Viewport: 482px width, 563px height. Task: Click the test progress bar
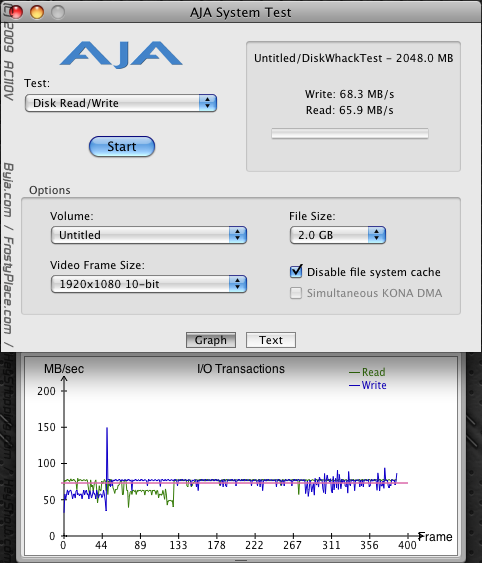[x=350, y=134]
